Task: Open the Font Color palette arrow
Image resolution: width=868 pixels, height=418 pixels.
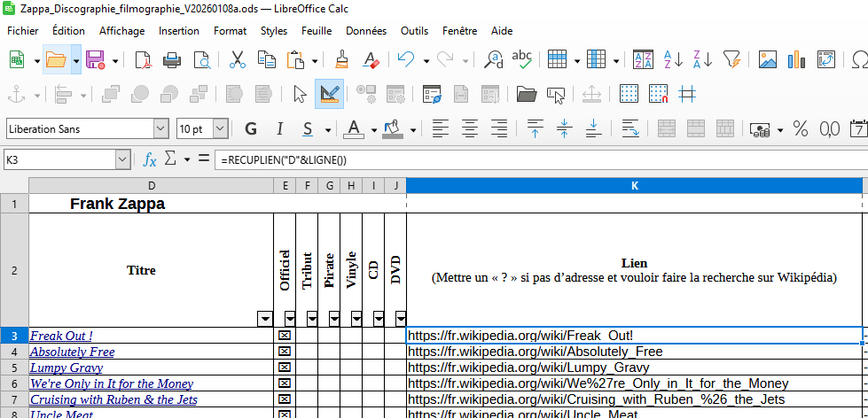Action: (374, 130)
